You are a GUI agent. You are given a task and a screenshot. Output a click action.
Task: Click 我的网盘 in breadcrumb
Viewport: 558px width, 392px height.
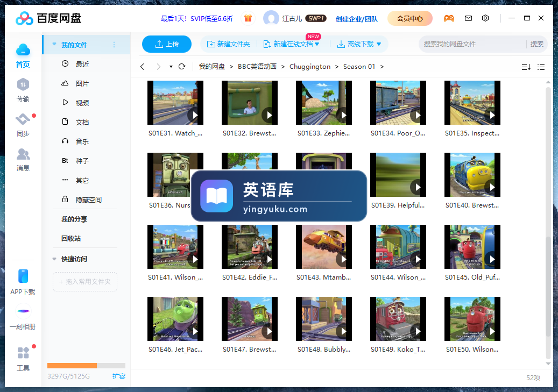[x=212, y=67]
